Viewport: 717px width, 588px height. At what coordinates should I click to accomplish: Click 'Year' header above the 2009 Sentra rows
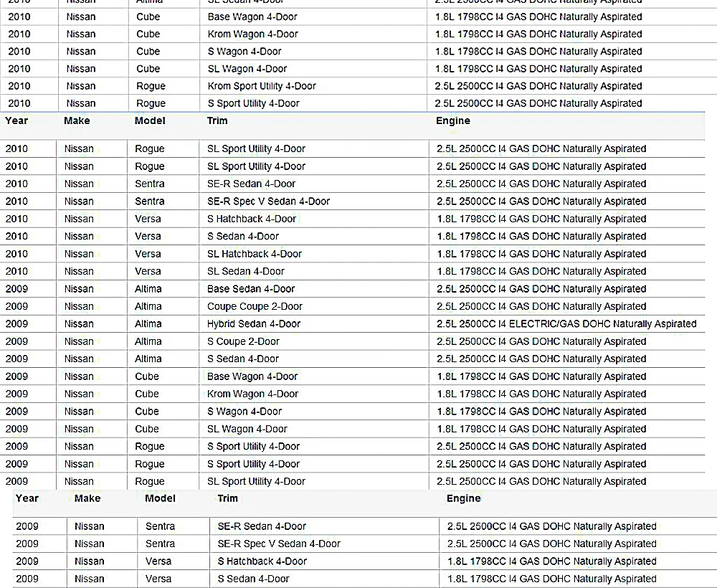click(27, 498)
